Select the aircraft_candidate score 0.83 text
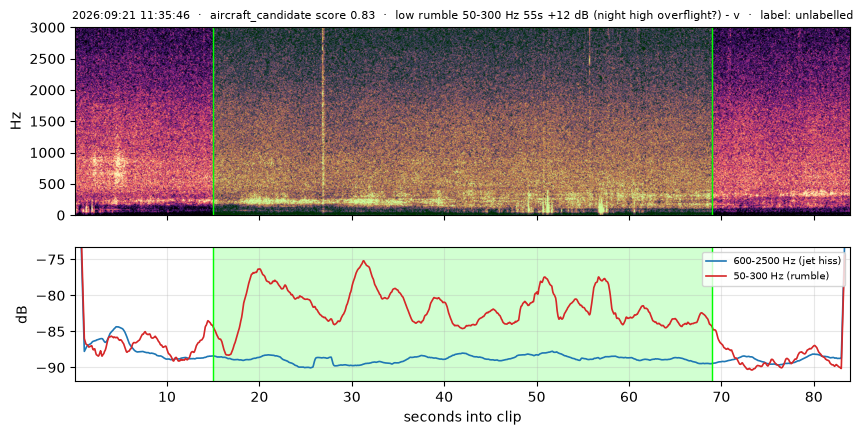This screenshot has height=435, width=863. tap(292, 15)
